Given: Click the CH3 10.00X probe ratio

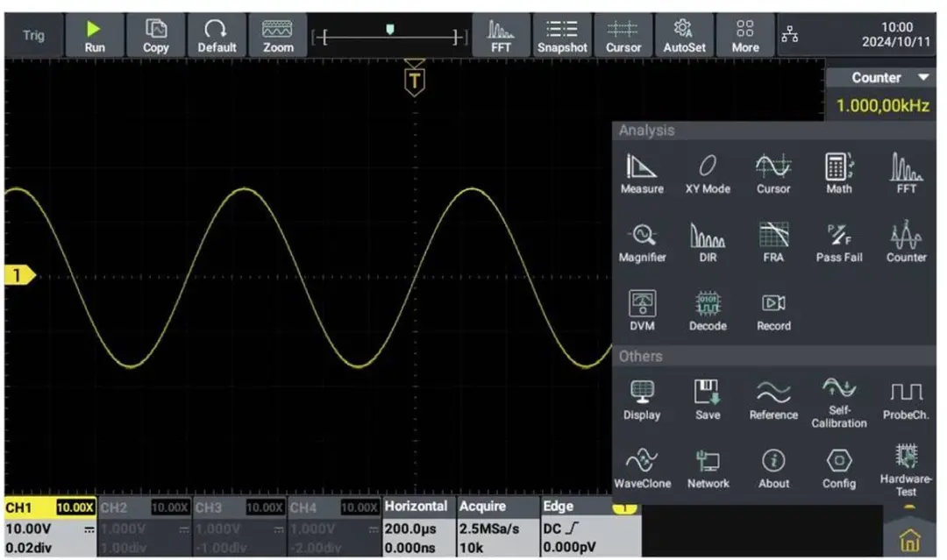Looking at the screenshot, I should [265, 507].
